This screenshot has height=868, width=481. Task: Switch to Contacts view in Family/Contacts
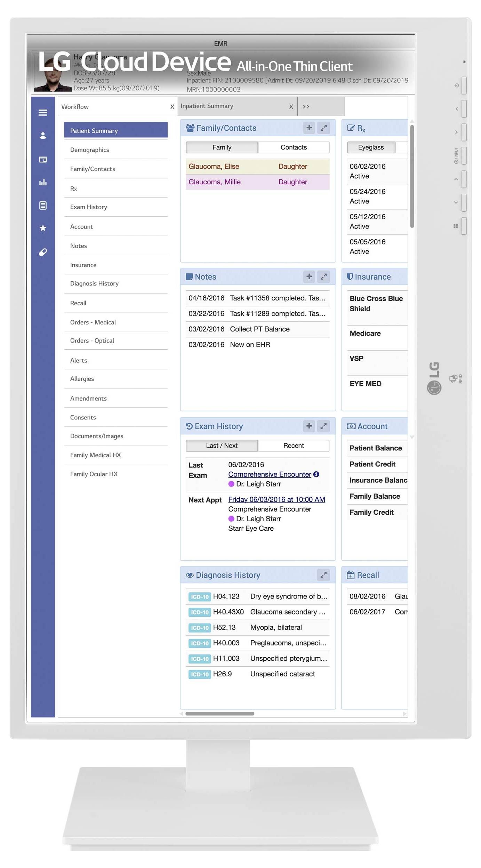294,147
